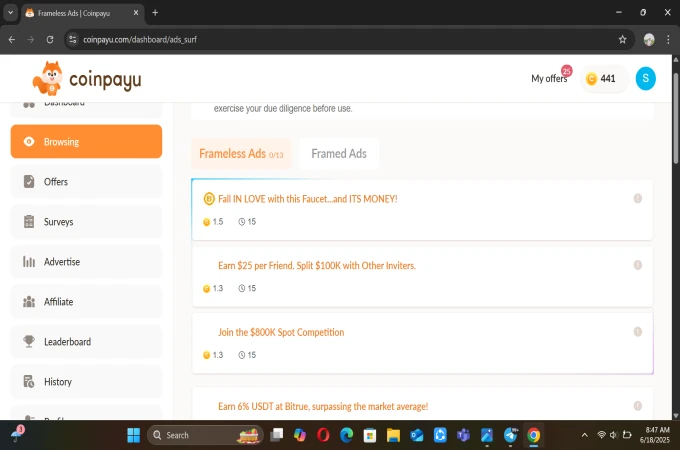Click info icon on Earn $25 per Friend ad
680x450 pixels.
(638, 265)
